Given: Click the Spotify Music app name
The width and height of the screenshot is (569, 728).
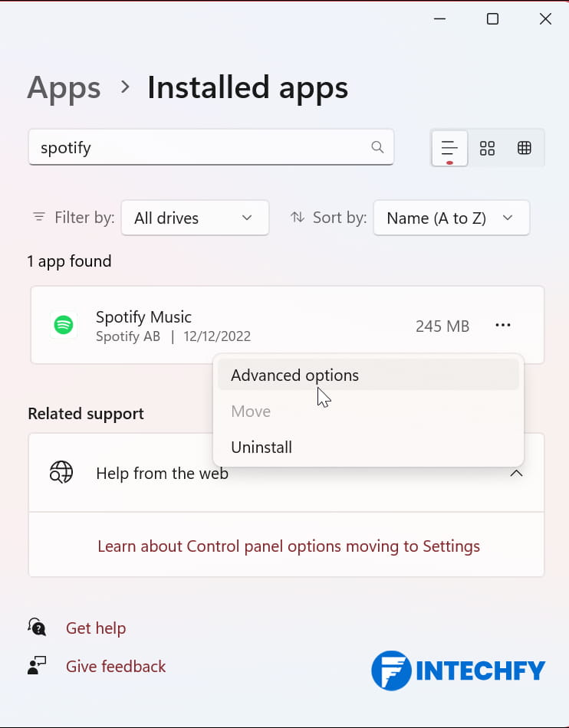Looking at the screenshot, I should click(x=143, y=317).
